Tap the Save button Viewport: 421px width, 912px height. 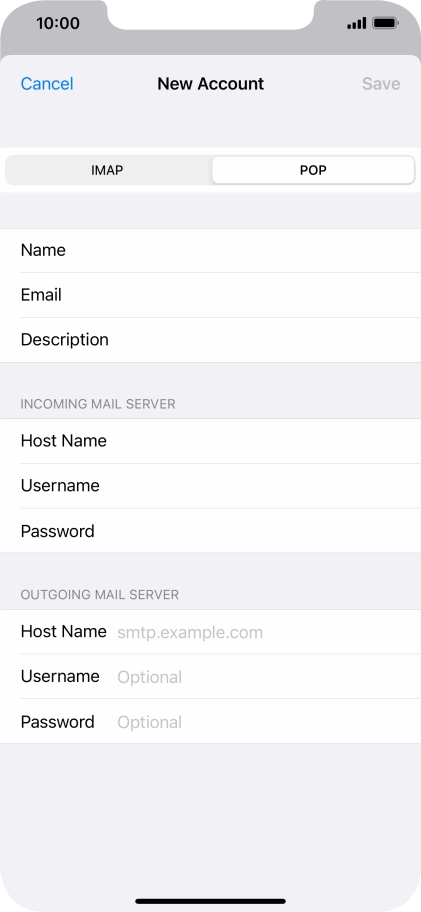point(381,84)
